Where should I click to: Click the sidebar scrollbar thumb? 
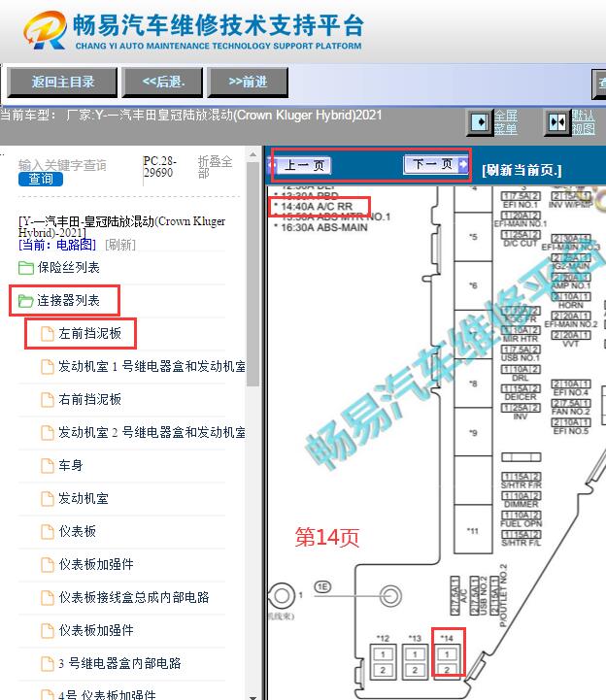coord(253,274)
